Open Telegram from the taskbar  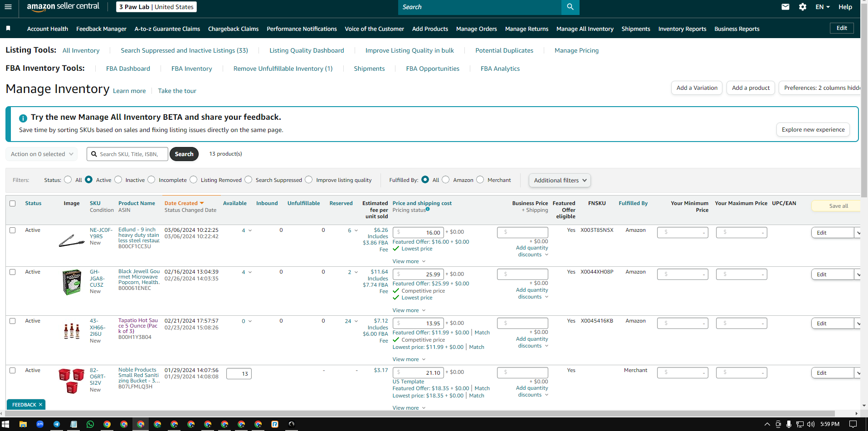(57, 424)
